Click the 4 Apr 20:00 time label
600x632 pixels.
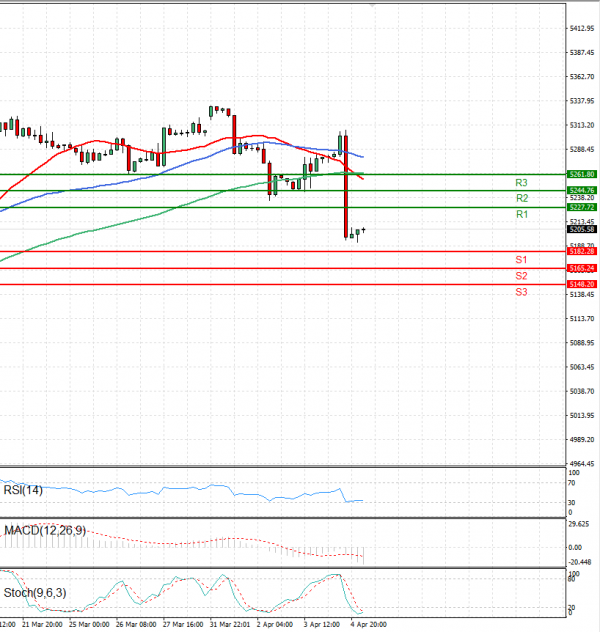[x=368, y=624]
